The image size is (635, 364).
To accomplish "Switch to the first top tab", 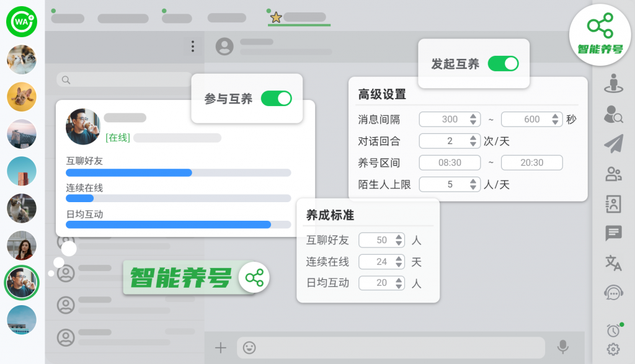I will coord(68,19).
